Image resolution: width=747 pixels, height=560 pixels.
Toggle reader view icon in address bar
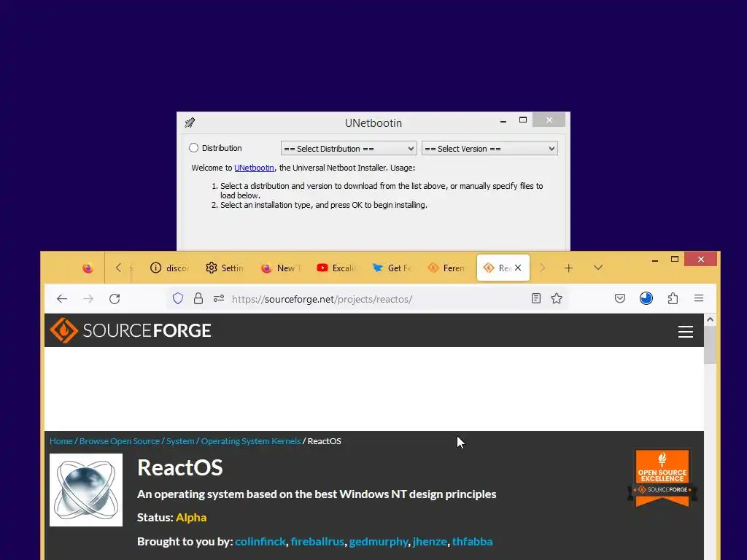[x=536, y=298]
